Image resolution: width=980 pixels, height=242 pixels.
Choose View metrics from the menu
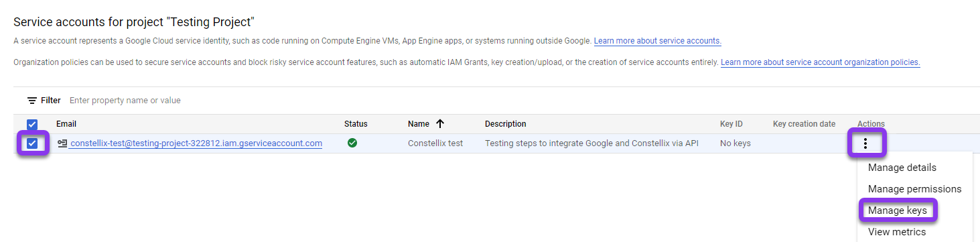click(897, 232)
